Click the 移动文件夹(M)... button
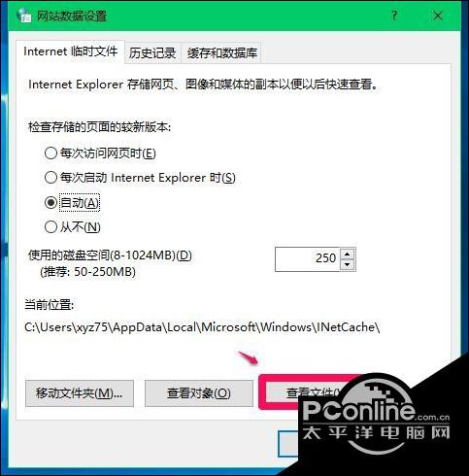The width and height of the screenshot is (469, 476). [80, 393]
